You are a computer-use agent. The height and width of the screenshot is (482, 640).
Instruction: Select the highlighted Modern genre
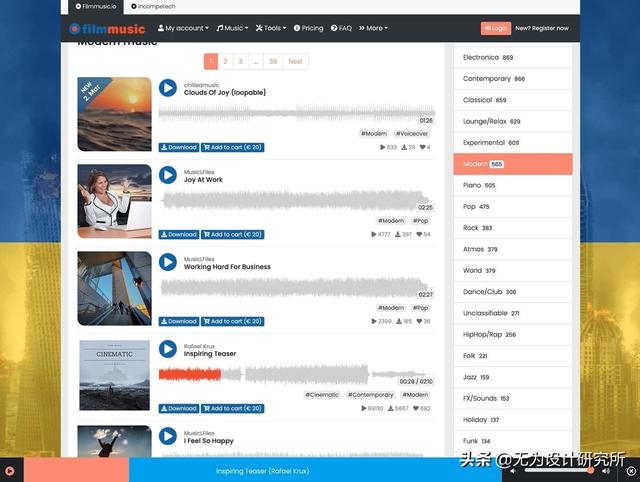(x=513, y=164)
